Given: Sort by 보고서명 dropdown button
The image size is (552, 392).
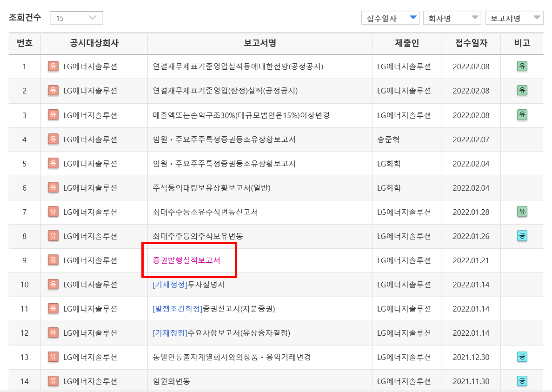Looking at the screenshot, I should tap(514, 18).
